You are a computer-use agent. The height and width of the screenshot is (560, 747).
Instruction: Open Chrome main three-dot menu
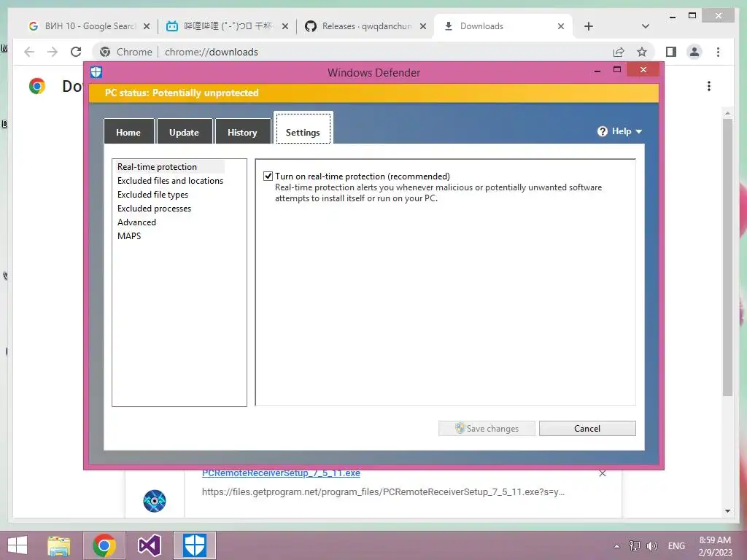pyautogui.click(x=718, y=52)
